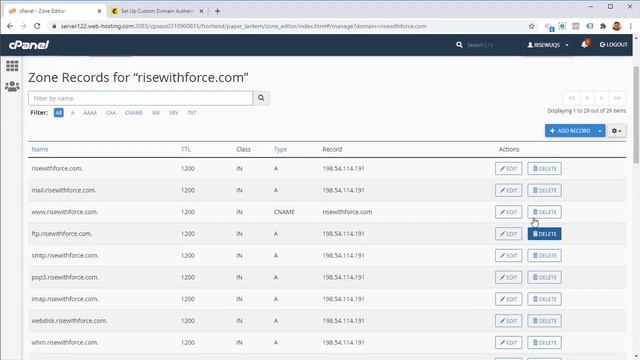Filter records by CNAME type
Image resolution: width=640 pixels, height=360 pixels.
tap(134, 113)
